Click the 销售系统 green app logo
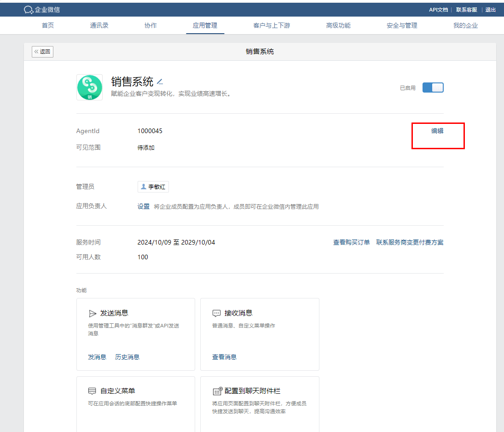This screenshot has width=504, height=432. (x=89, y=88)
